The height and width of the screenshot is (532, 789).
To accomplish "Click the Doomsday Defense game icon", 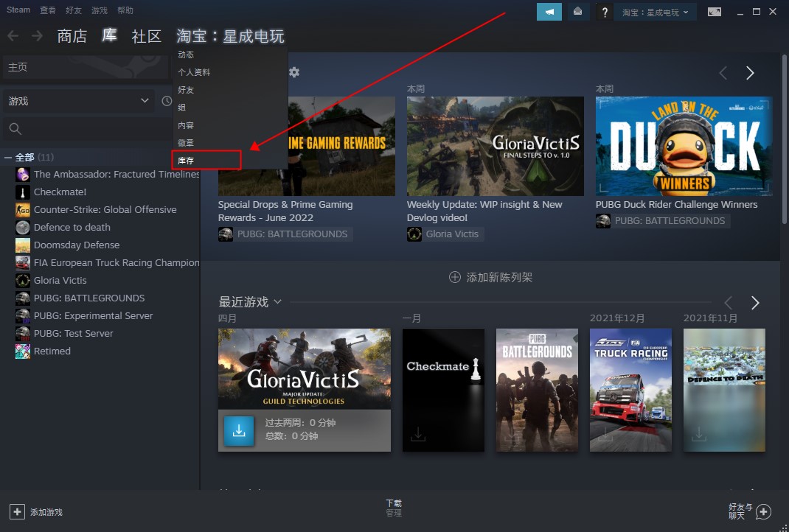I will coord(23,245).
